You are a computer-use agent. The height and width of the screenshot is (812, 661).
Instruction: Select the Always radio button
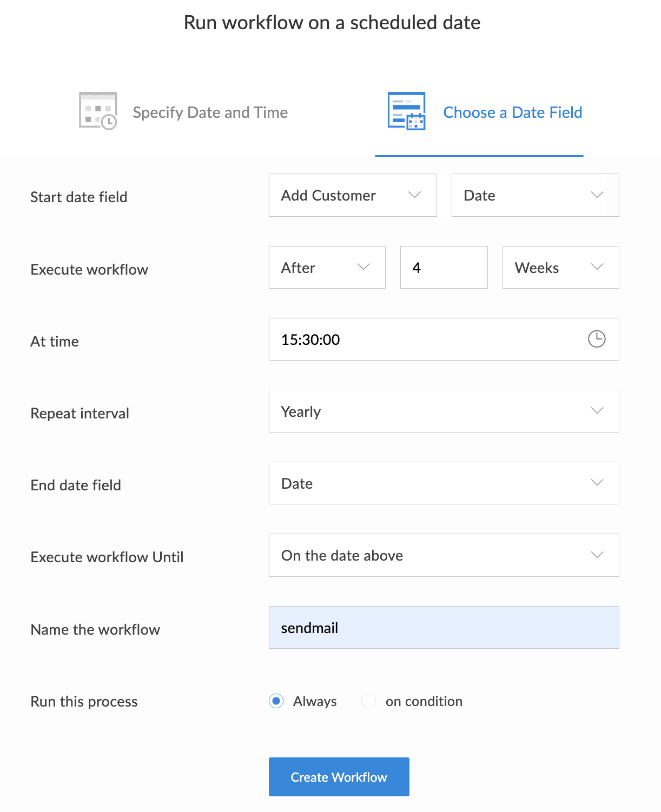coord(276,701)
